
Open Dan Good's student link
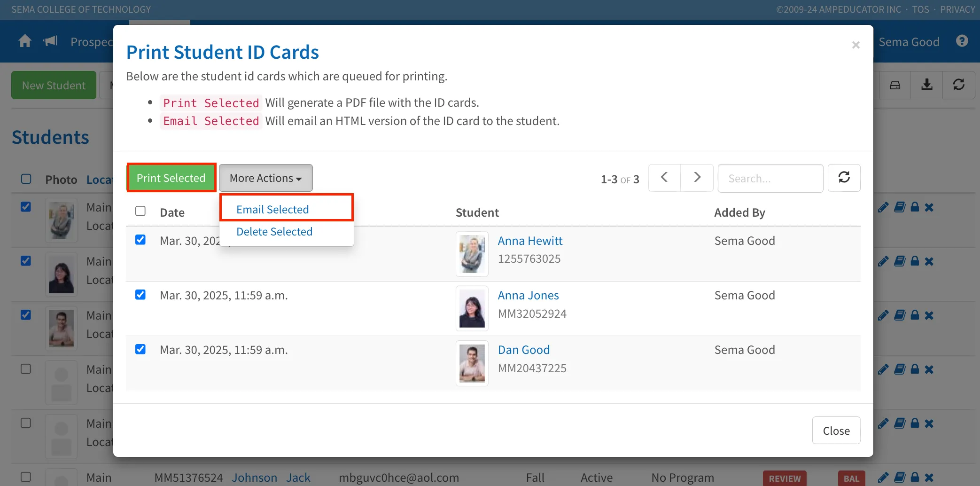tap(524, 350)
